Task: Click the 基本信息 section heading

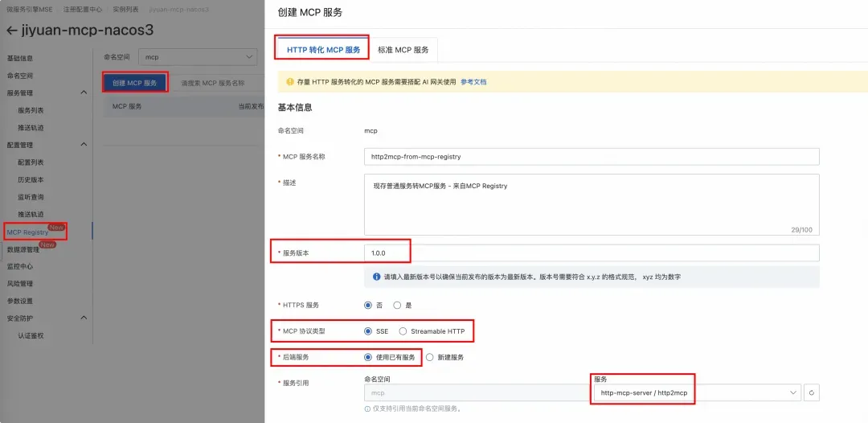Action: [295, 108]
